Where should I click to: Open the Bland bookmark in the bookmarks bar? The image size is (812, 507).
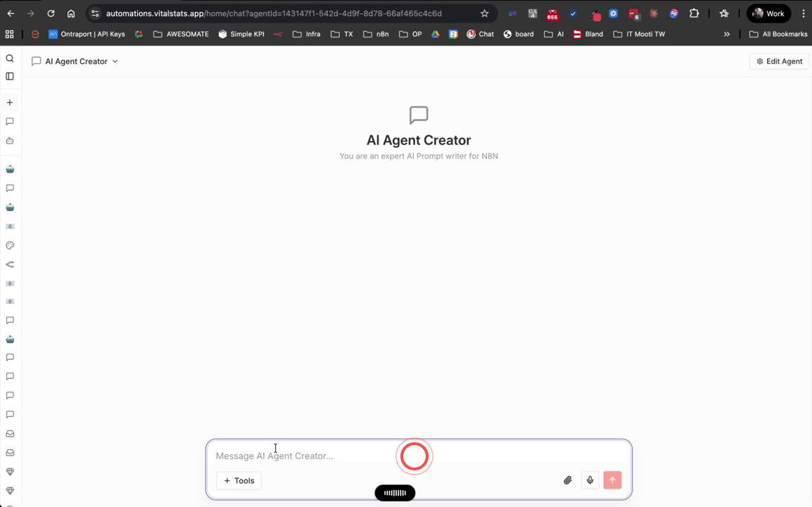pyautogui.click(x=588, y=34)
